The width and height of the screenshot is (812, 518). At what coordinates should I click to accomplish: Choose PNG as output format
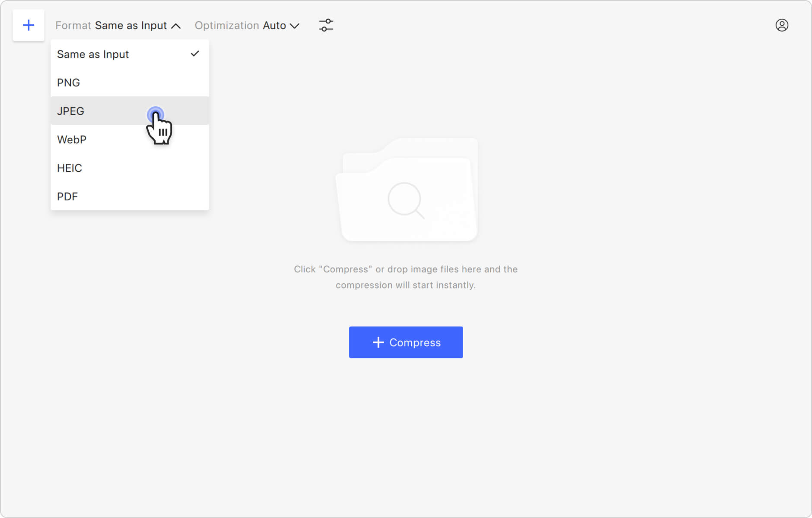click(69, 83)
